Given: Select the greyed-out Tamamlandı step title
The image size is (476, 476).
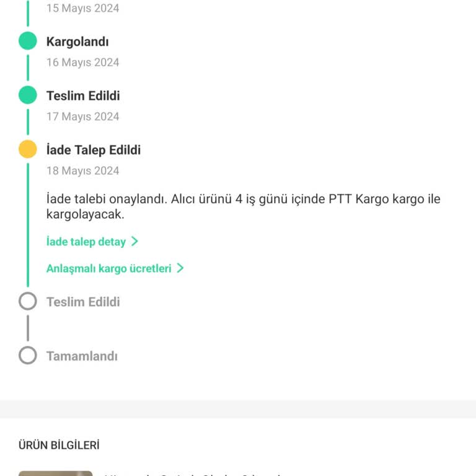Looking at the screenshot, I should [82, 356].
